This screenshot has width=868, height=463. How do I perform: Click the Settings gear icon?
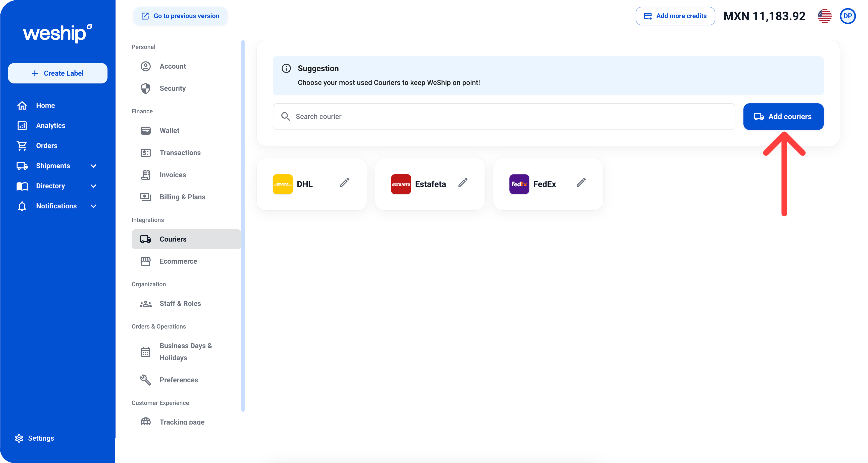click(x=19, y=438)
